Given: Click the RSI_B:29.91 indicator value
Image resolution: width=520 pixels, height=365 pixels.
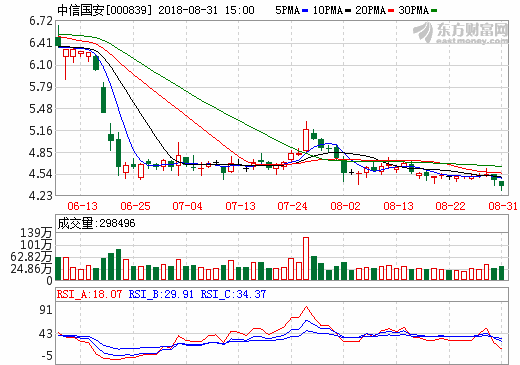Looking at the screenshot, I should coord(161,294).
